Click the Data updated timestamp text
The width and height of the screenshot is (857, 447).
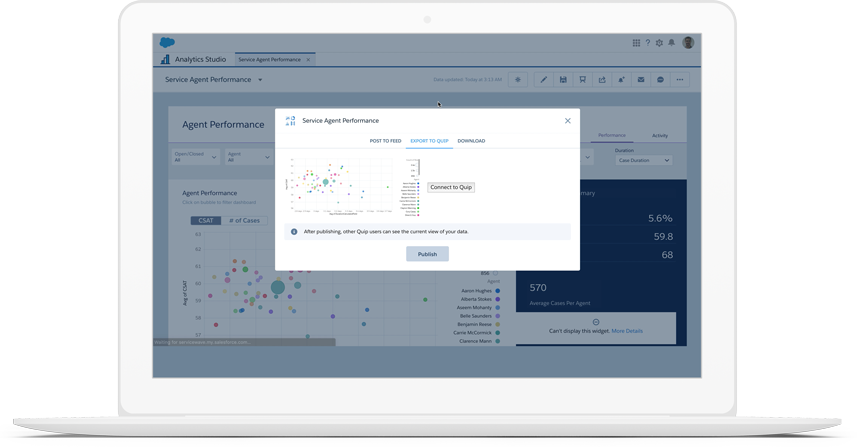coord(467,80)
